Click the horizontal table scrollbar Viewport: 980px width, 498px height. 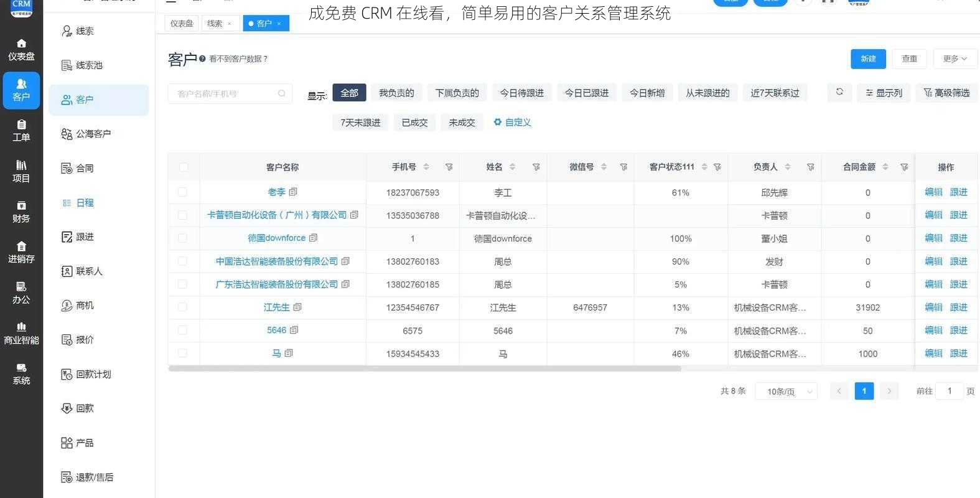pos(424,369)
